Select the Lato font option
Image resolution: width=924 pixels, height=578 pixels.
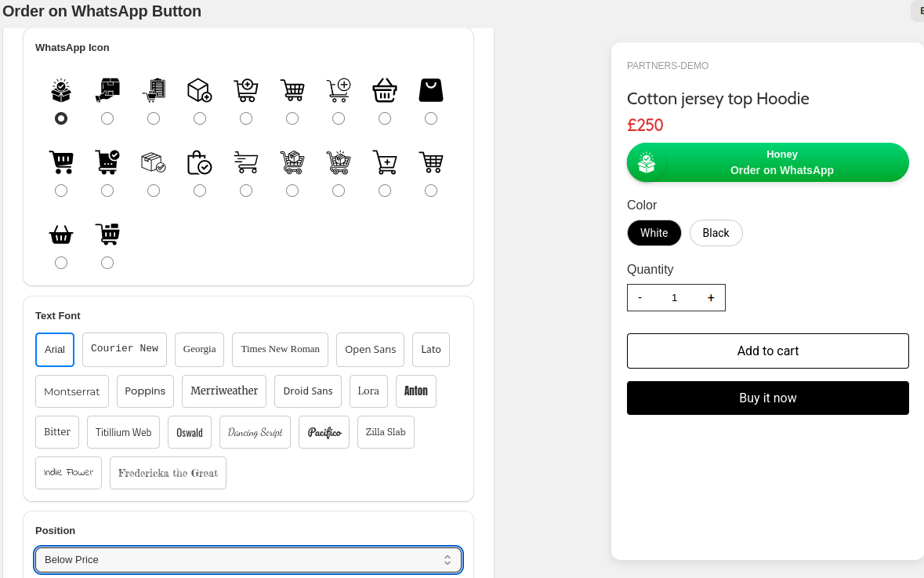[x=431, y=350]
